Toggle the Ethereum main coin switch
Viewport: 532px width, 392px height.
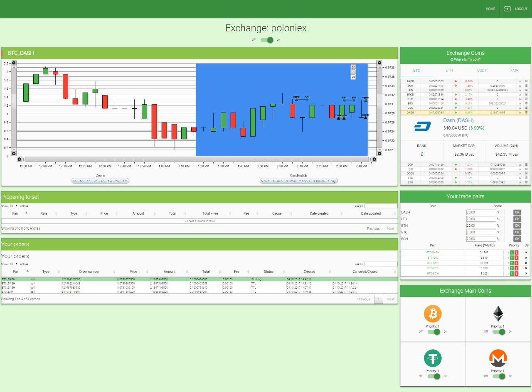coord(499,331)
